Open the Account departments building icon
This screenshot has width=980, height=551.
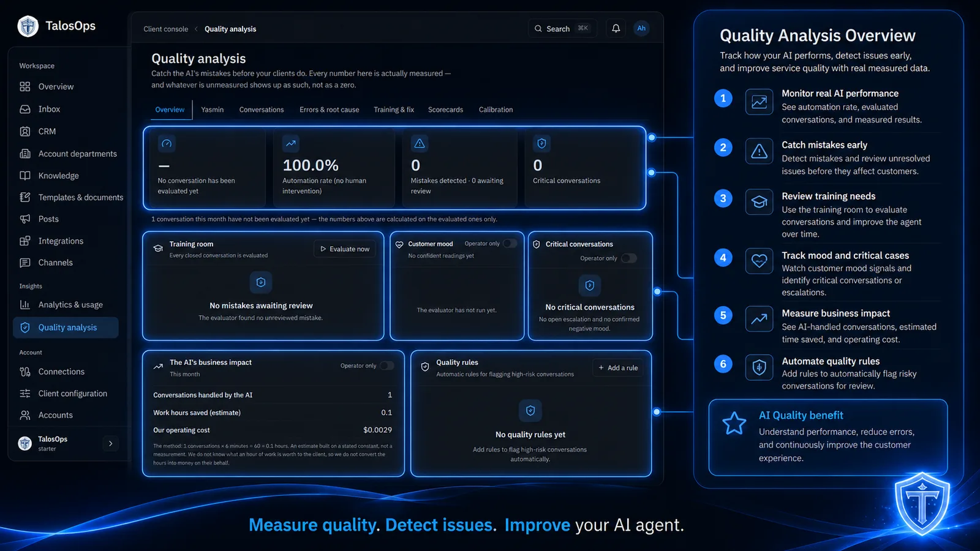click(25, 154)
